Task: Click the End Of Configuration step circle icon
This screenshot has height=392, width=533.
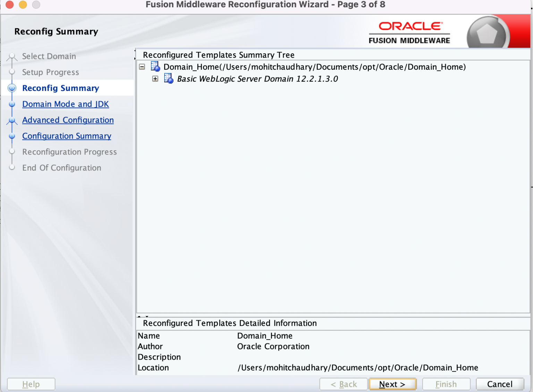Action: click(12, 168)
